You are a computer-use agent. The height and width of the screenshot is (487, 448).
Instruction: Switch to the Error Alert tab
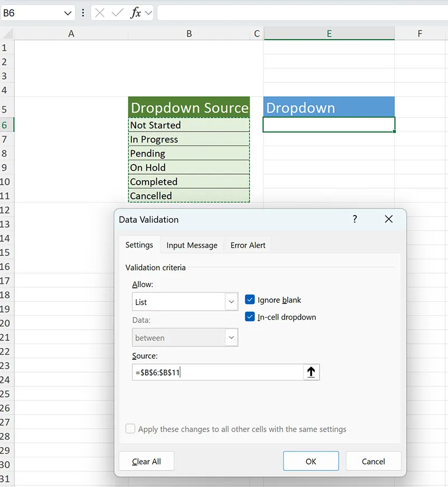coord(247,245)
